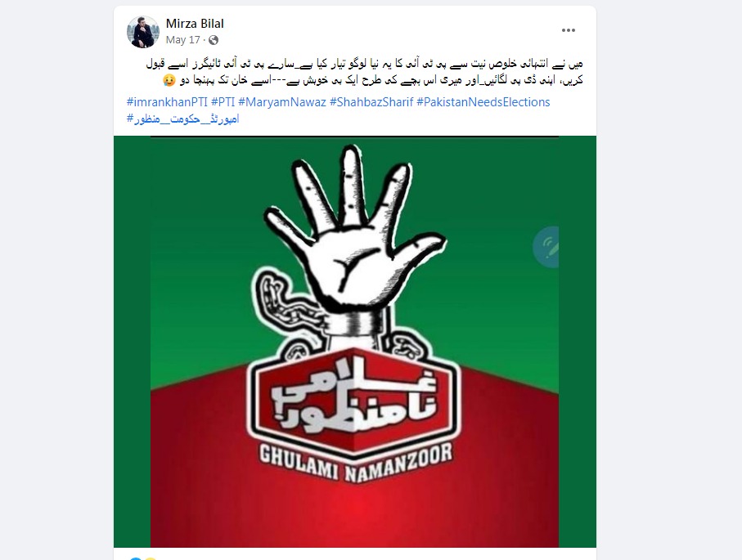Click the GHULAMI NAMANZOOR text in image
The width and height of the screenshot is (742, 560).
pos(355,462)
